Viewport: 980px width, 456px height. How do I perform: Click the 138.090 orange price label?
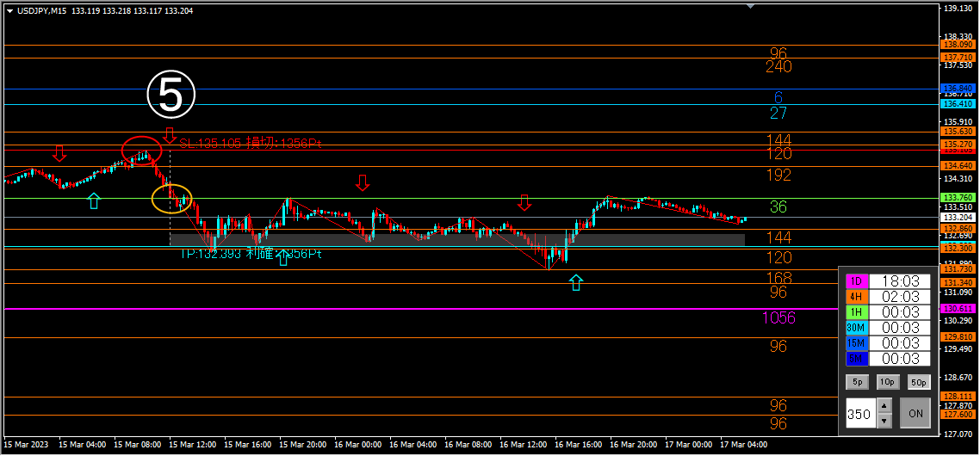pyautogui.click(x=958, y=45)
